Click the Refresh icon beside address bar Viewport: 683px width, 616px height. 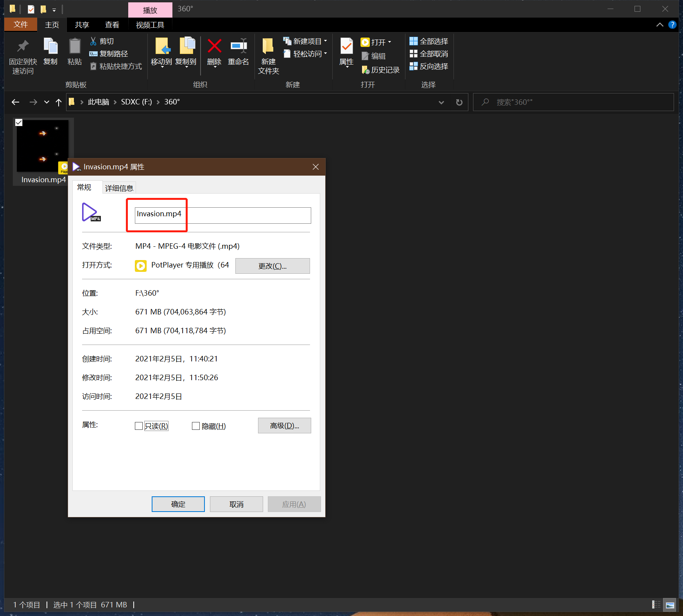coord(459,102)
